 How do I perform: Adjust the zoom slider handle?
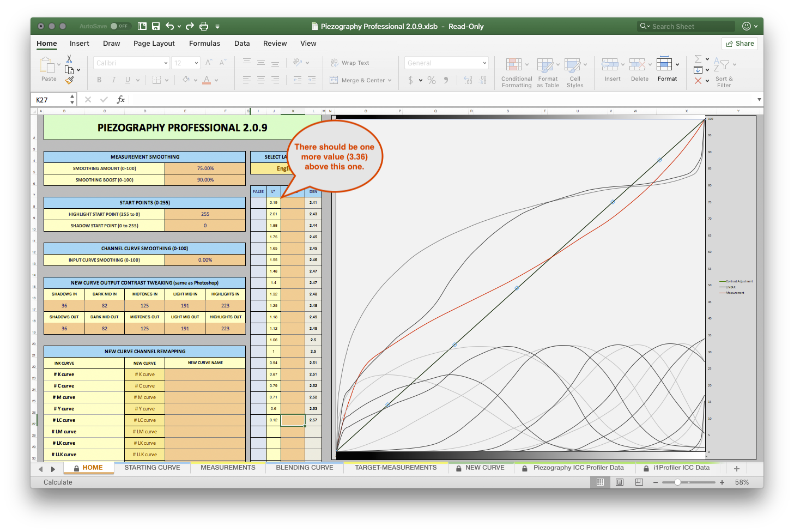pyautogui.click(x=677, y=482)
